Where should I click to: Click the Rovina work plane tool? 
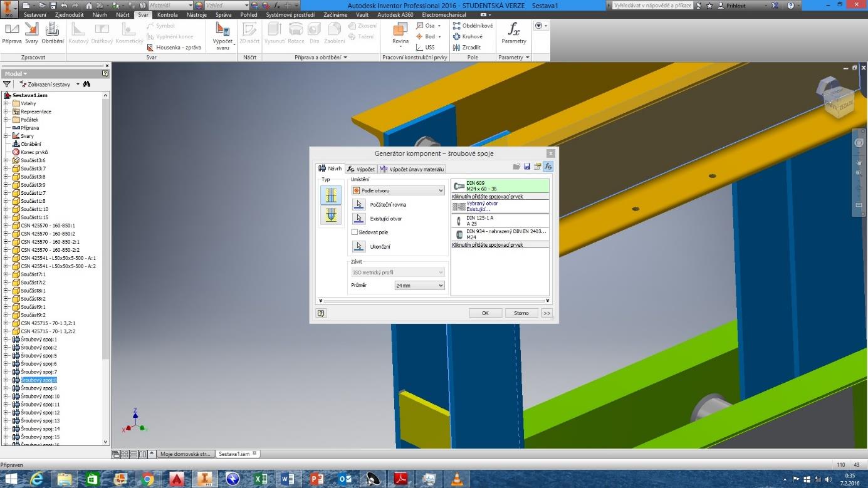[400, 34]
